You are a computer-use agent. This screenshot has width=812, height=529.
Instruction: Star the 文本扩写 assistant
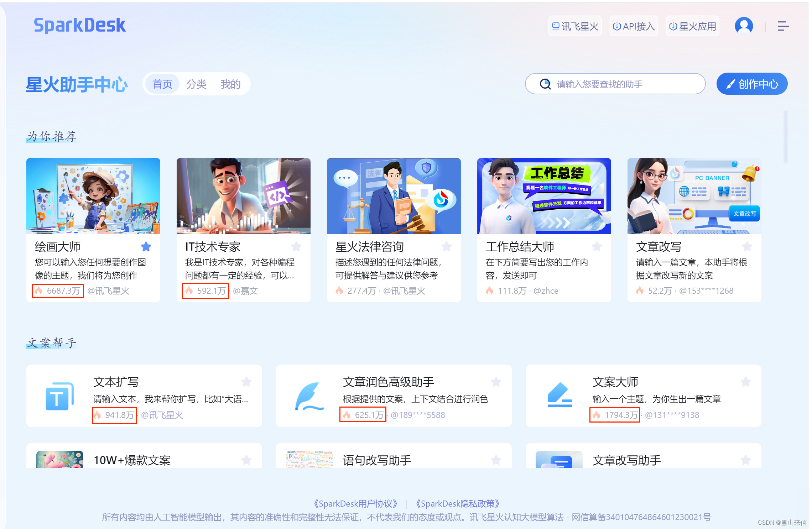click(246, 382)
